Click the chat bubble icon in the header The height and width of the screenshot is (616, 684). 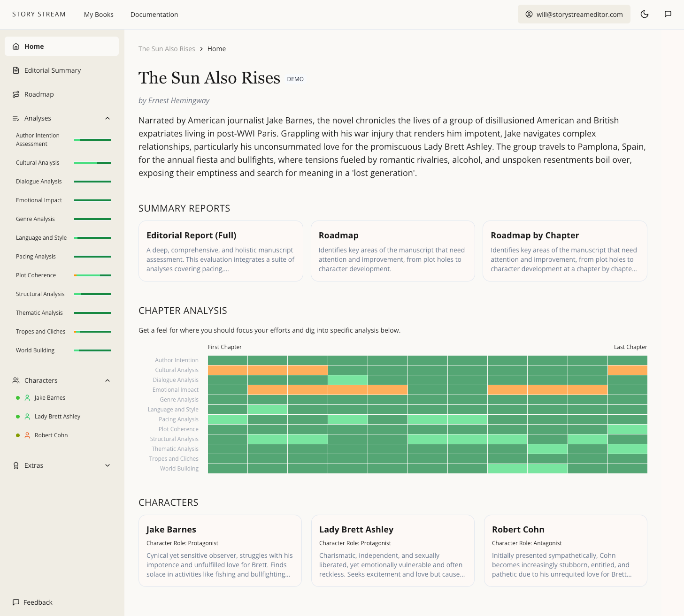[668, 14]
